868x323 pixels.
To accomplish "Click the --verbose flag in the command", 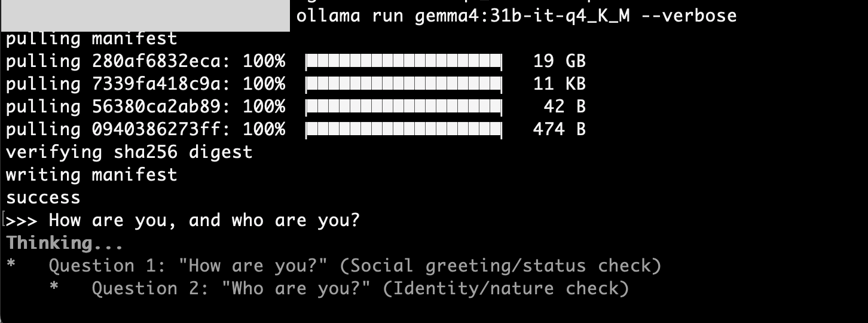I will 689,16.
